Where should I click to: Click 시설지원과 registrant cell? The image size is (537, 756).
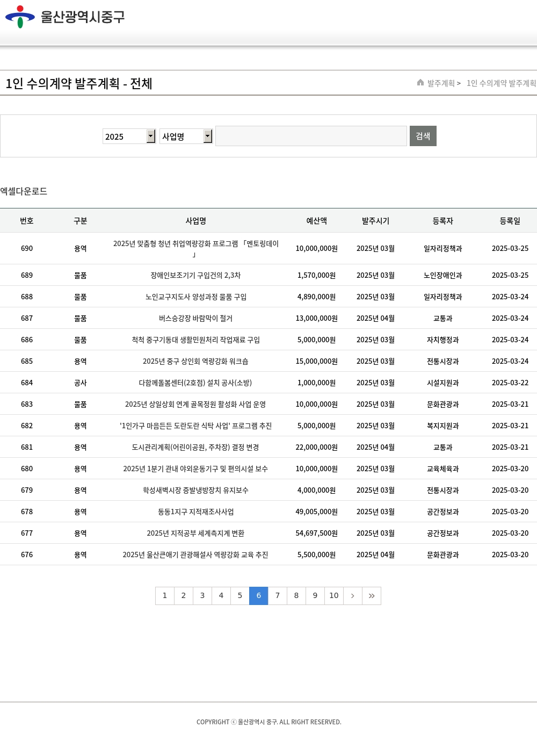tap(443, 383)
